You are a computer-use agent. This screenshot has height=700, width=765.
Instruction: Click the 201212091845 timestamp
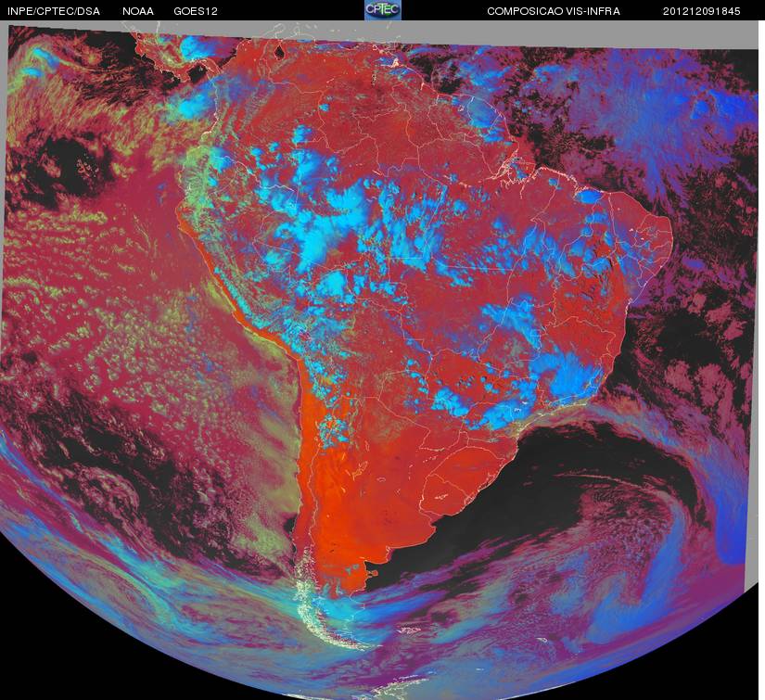(x=702, y=11)
